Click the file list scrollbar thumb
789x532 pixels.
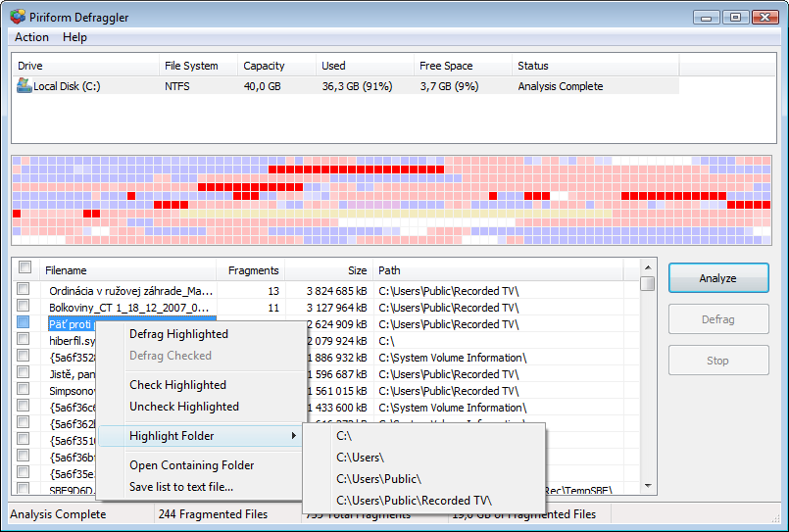point(648,283)
